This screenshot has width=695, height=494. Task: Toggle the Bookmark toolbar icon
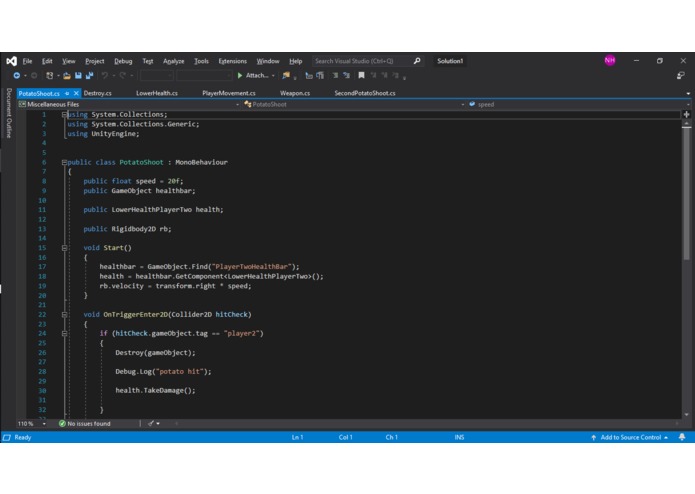click(362, 76)
